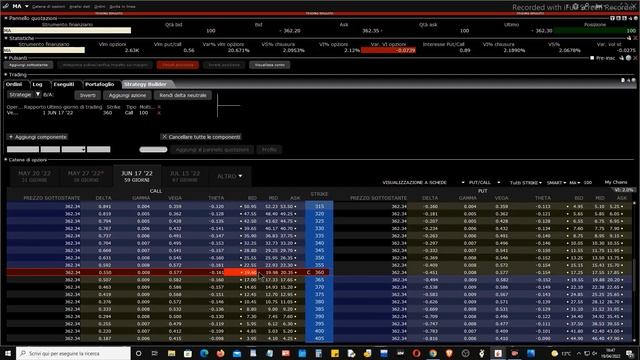Screen dimensions: 640x360
Task: Click the 405 strike cell
Action: [319, 338]
